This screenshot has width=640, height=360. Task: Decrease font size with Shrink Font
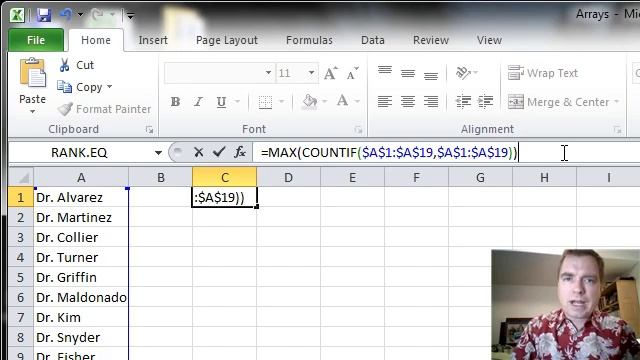(352, 73)
